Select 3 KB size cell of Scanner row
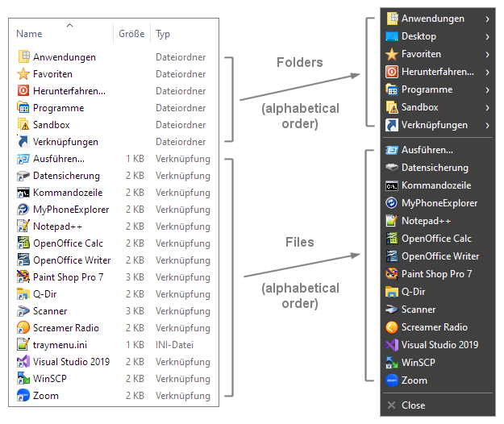Screen dimensions: 504x424 click(x=135, y=311)
